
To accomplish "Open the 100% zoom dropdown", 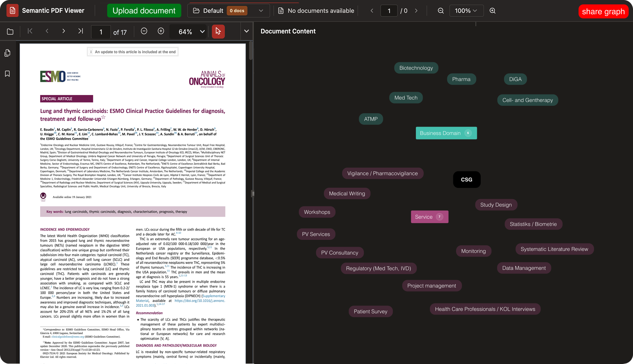I will click(466, 11).
